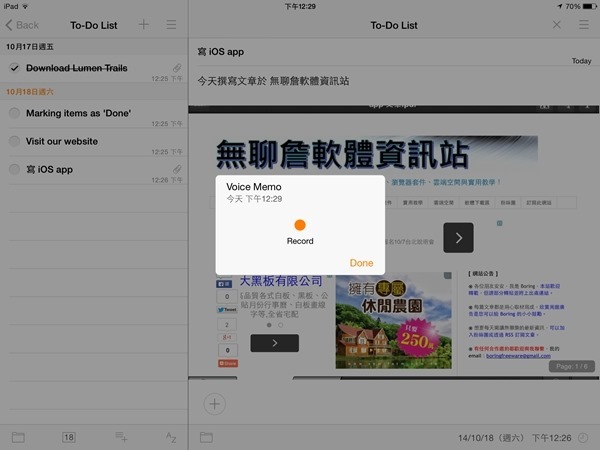Screen dimensions: 600x450
Task: Tap Wi-Fi status icon
Action: [x=25, y=7]
